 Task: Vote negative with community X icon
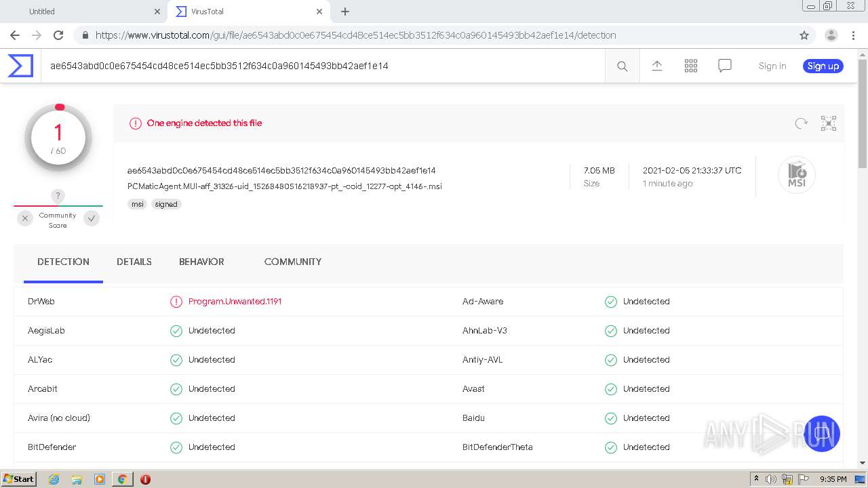[x=25, y=218]
